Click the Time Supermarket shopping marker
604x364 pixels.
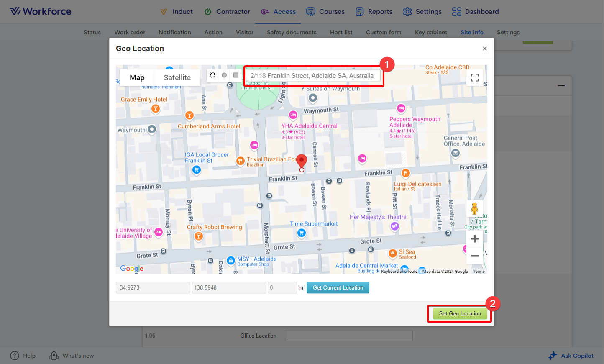[x=301, y=233]
